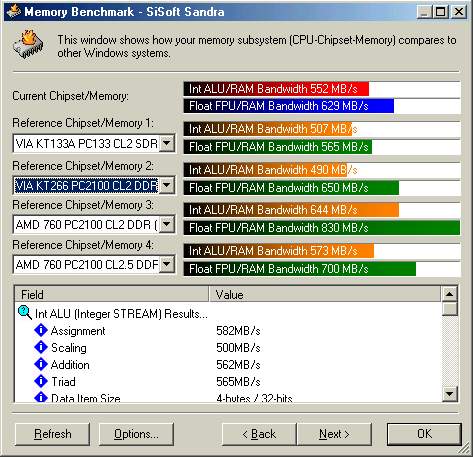This screenshot has width=473, height=457.
Task: Click the orange Int ALU 490 MB/s bar
Action: (265, 170)
